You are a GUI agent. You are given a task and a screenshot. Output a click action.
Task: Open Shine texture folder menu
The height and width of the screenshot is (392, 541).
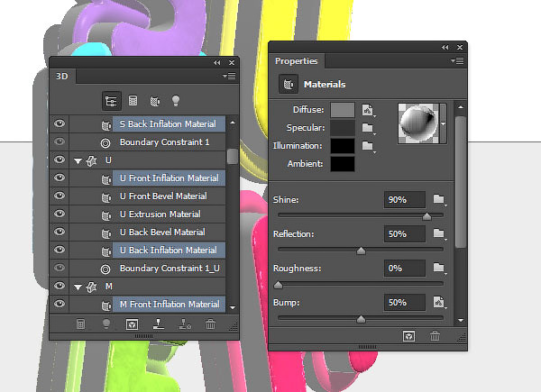pos(439,199)
